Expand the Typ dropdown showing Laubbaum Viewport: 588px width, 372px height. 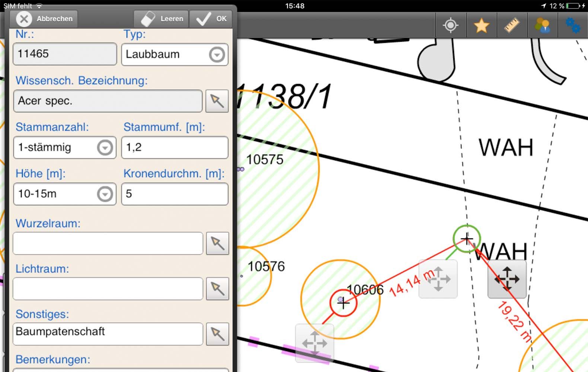point(217,55)
